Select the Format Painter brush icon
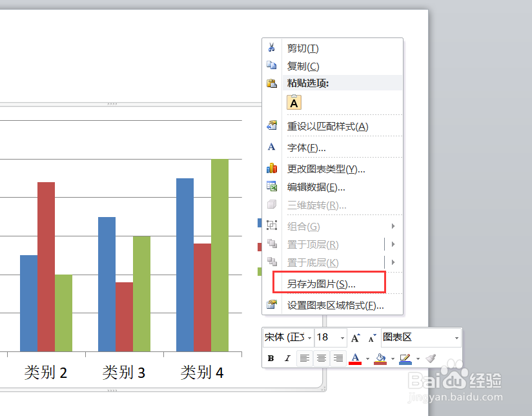 [x=431, y=358]
